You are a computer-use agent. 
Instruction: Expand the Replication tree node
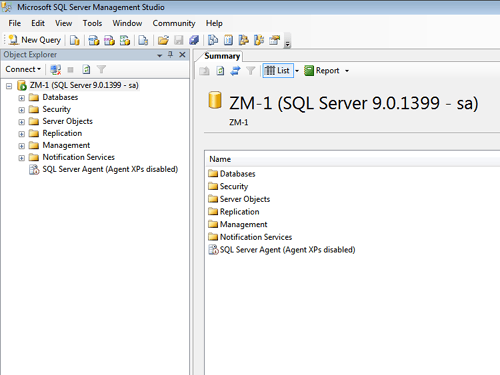tap(21, 134)
